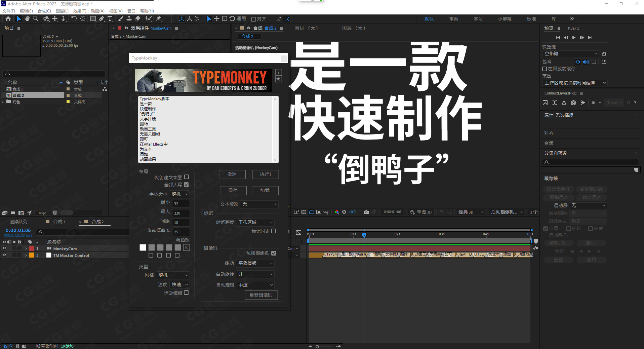Open the 风格 dropdown

[x=173, y=275]
